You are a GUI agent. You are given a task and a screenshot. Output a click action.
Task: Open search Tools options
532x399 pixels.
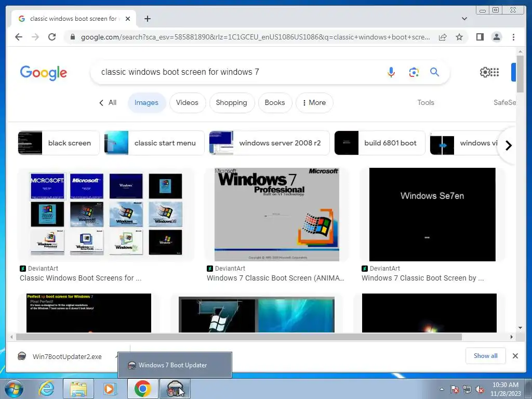tap(425, 102)
